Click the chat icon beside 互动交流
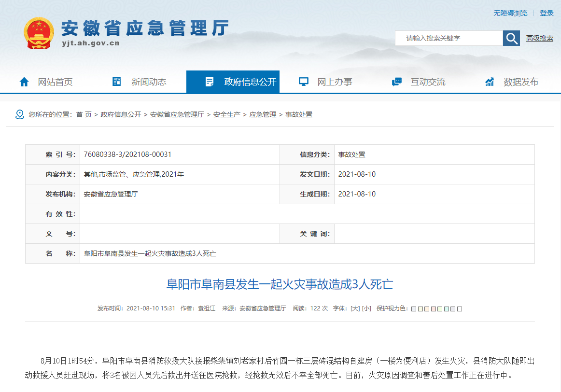 pyautogui.click(x=397, y=82)
